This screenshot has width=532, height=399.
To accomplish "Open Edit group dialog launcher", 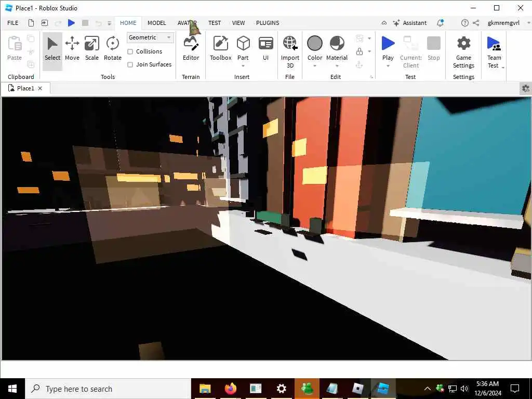I will [x=371, y=77].
